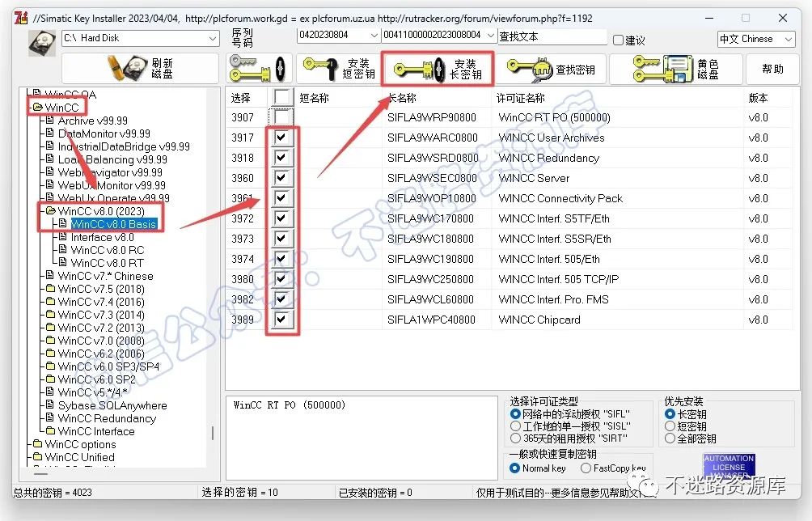Viewport: 812px width, 521px height.
Task: Select WinCC v8.0 RT tree item
Action: click(x=108, y=263)
